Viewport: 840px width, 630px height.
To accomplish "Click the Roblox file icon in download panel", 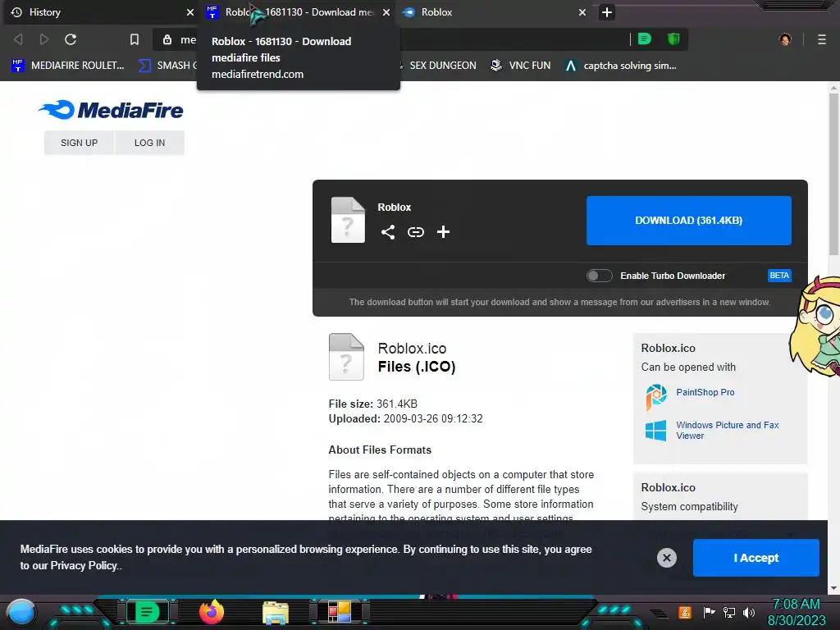I will pos(348,220).
